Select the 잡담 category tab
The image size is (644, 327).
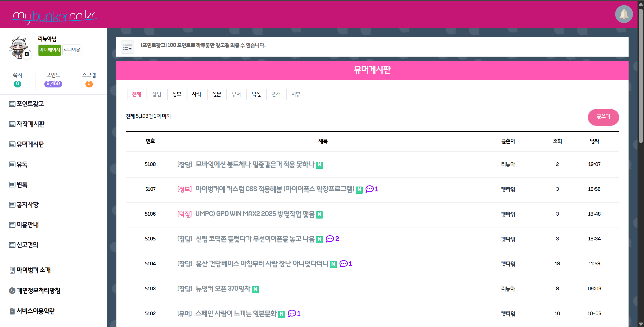tap(157, 94)
